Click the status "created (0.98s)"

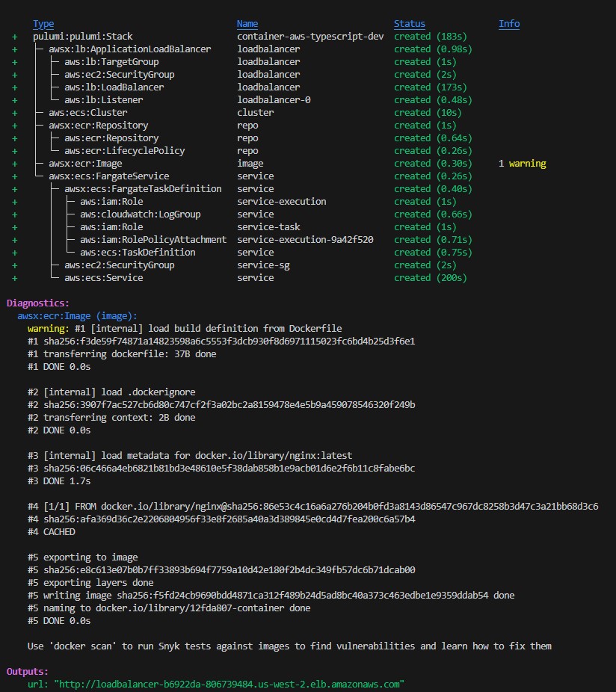click(433, 49)
